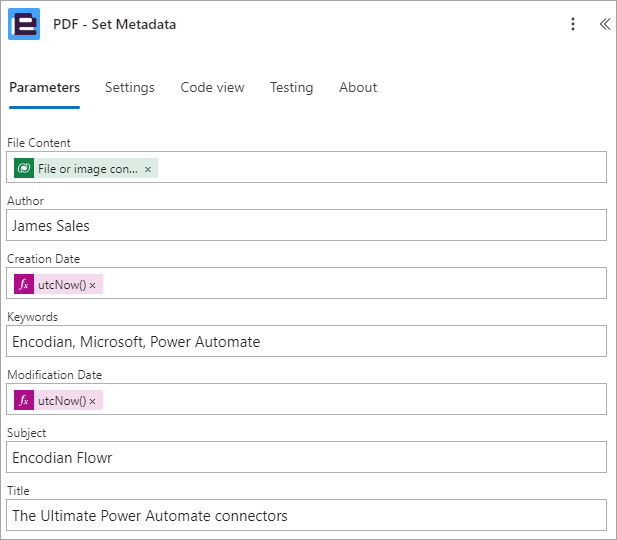Select the 'File or image con...' token
Screen dimensions: 617x540
[x=88, y=168]
